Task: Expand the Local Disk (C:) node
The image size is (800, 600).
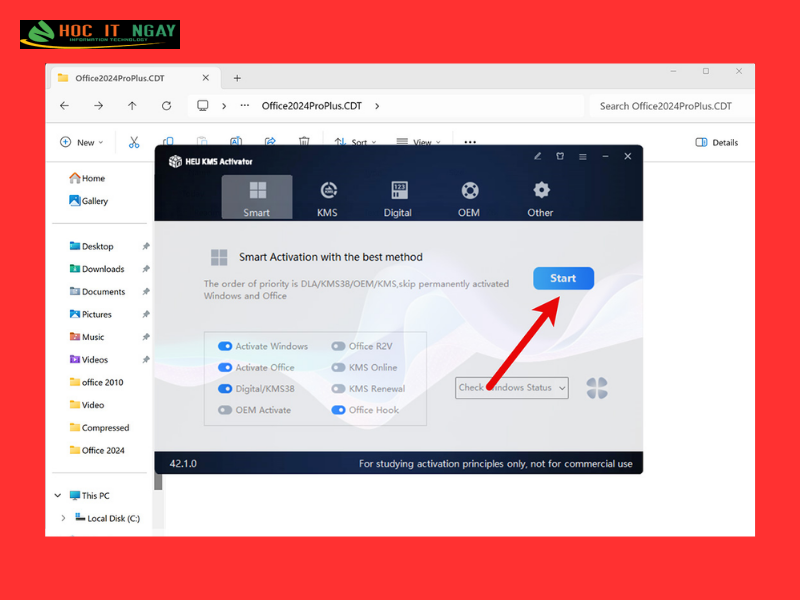Action: tap(63, 518)
